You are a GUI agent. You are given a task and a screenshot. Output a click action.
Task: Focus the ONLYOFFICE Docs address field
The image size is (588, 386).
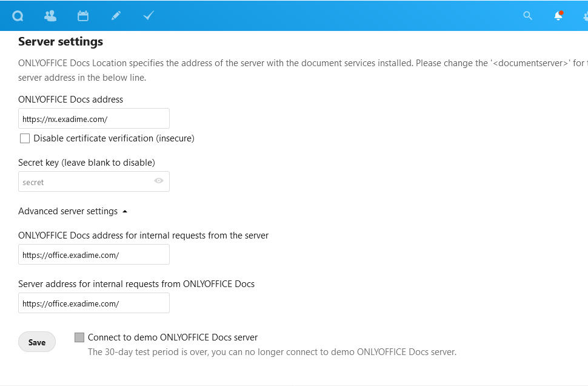point(94,119)
